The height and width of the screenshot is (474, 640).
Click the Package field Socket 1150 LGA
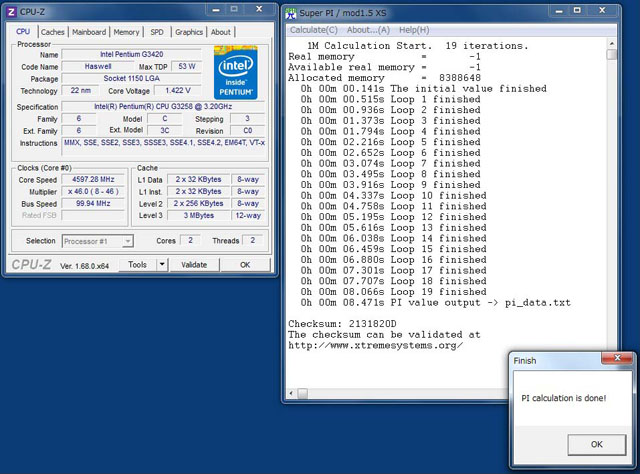131,78
